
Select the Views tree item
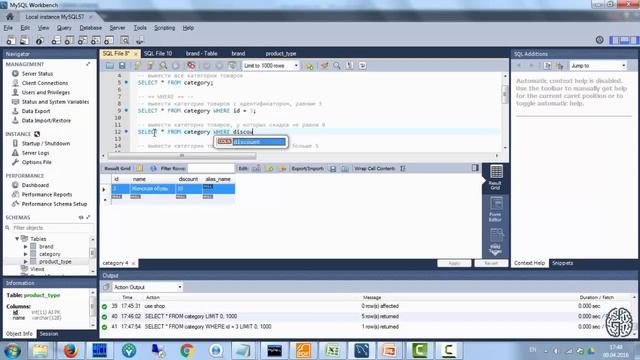coord(37,269)
